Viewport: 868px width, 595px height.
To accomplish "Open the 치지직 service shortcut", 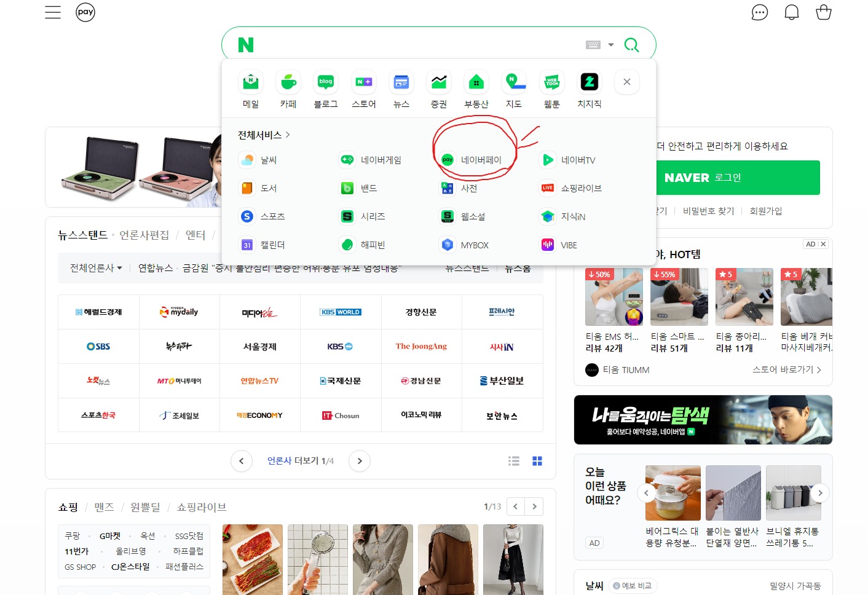I will 590,90.
